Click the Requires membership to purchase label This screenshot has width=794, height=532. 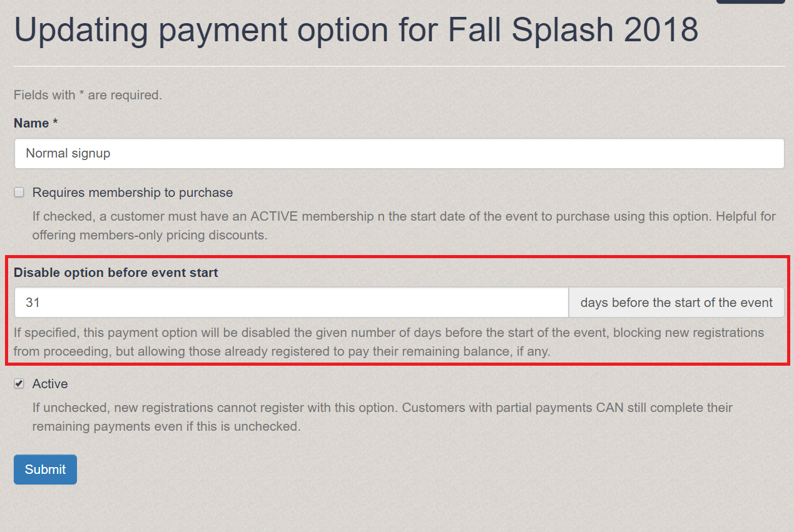point(132,193)
